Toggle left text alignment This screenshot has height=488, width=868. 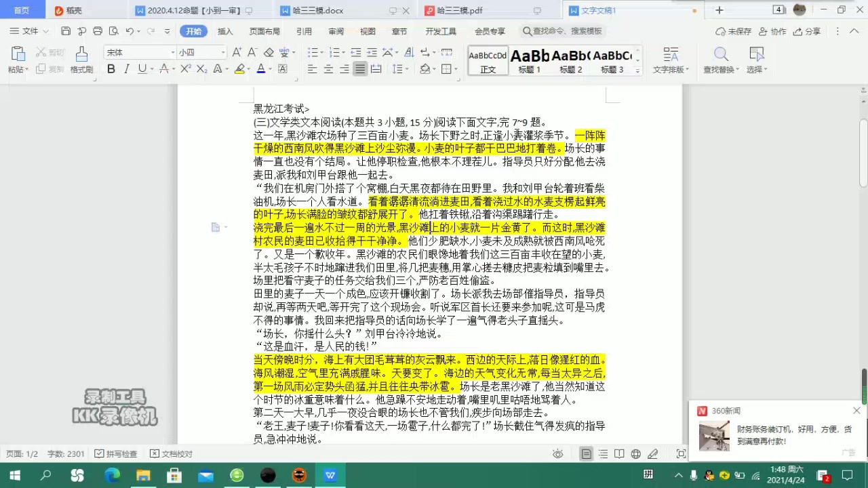[312, 69]
